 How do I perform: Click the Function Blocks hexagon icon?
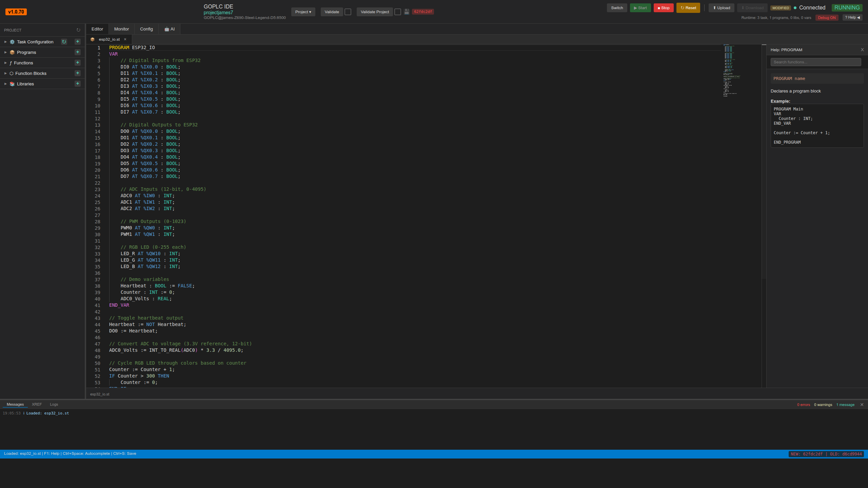[12, 74]
